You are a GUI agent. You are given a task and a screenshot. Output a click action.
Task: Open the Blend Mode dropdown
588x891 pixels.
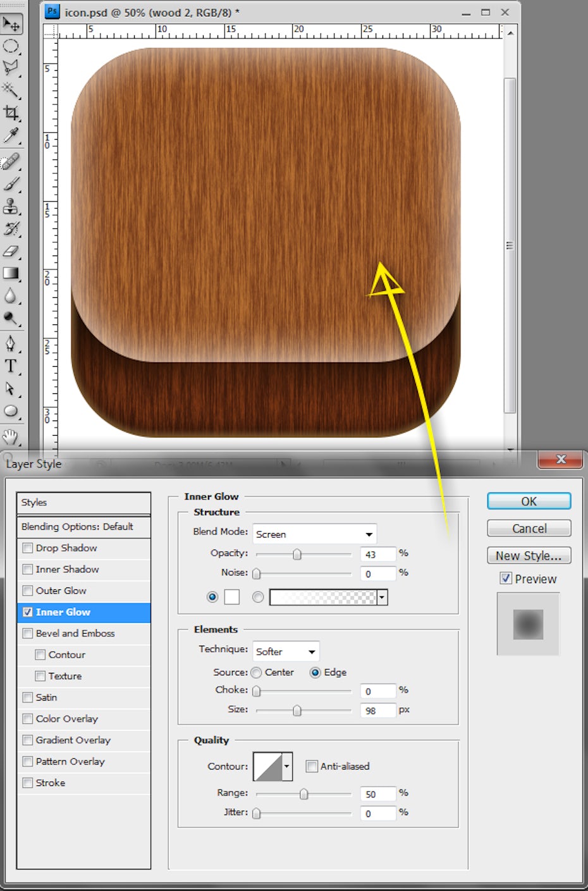[314, 534]
